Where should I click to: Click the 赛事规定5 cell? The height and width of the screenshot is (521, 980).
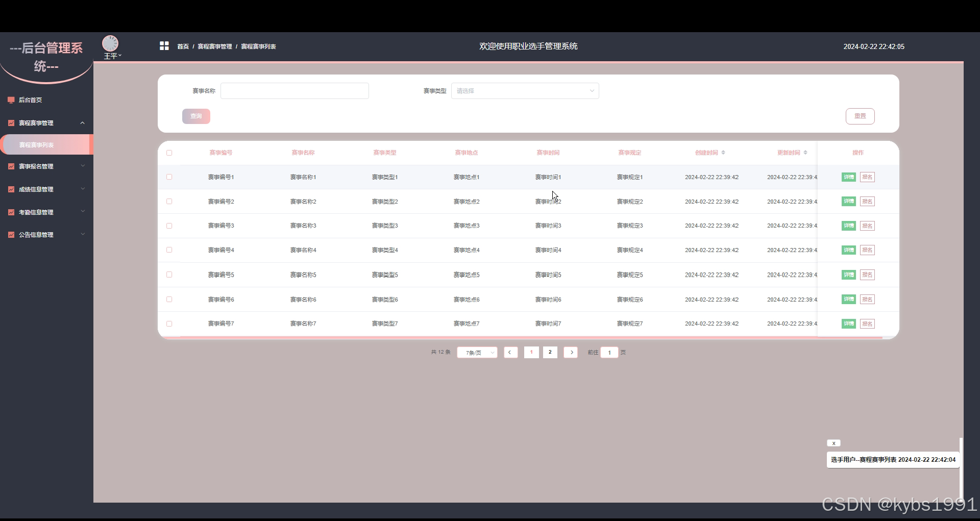(x=630, y=275)
